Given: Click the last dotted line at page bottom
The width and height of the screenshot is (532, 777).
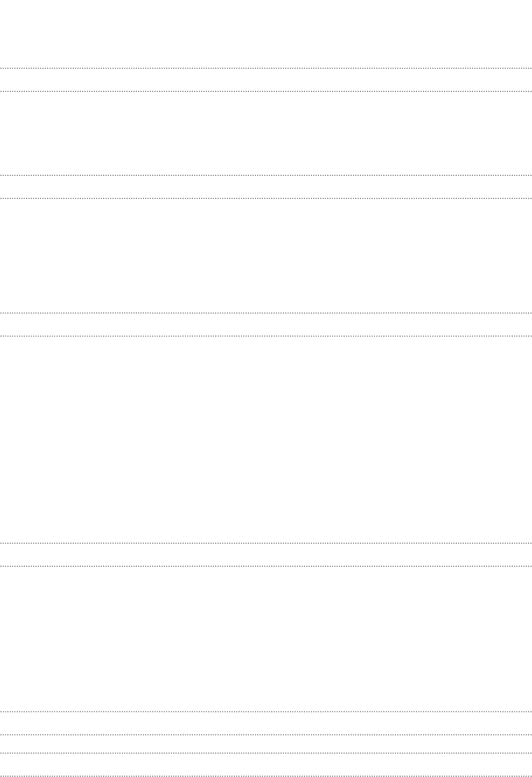Looking at the screenshot, I should coord(266,776).
